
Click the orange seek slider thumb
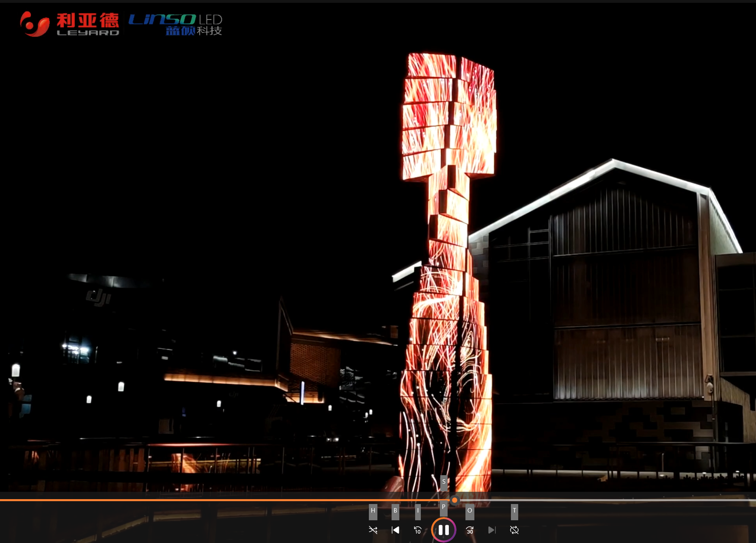pyautogui.click(x=454, y=500)
